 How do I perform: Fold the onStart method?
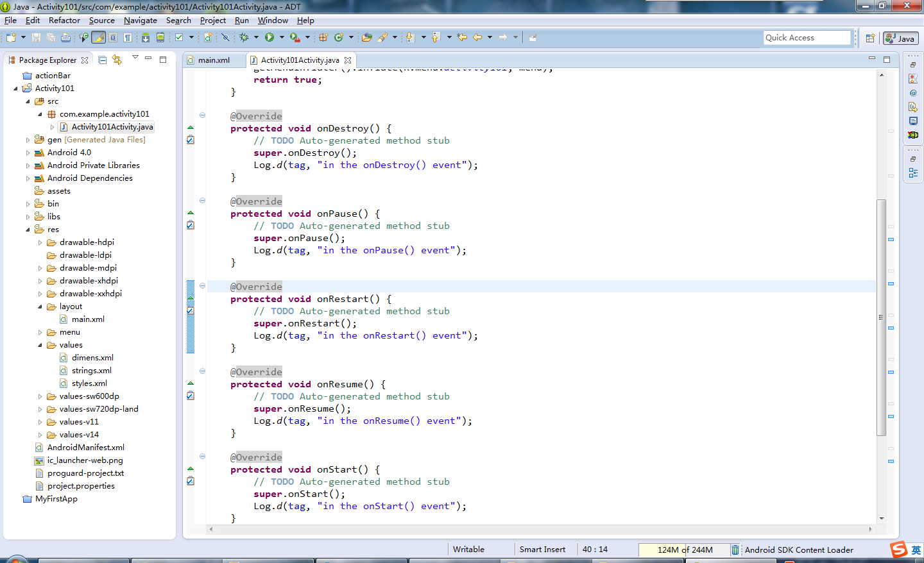pos(202,457)
